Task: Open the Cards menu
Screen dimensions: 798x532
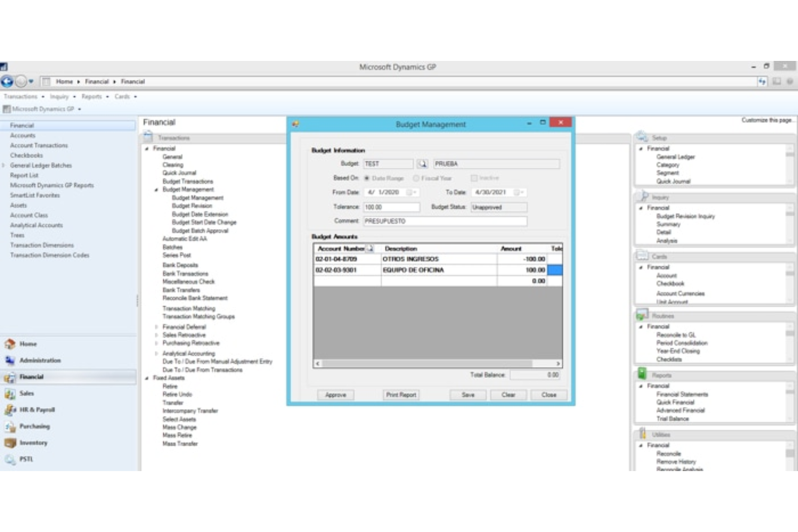Action: point(125,96)
